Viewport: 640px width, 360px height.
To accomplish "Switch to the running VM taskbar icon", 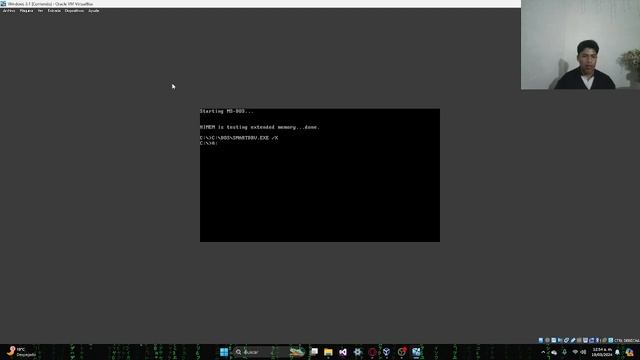I will [416, 352].
